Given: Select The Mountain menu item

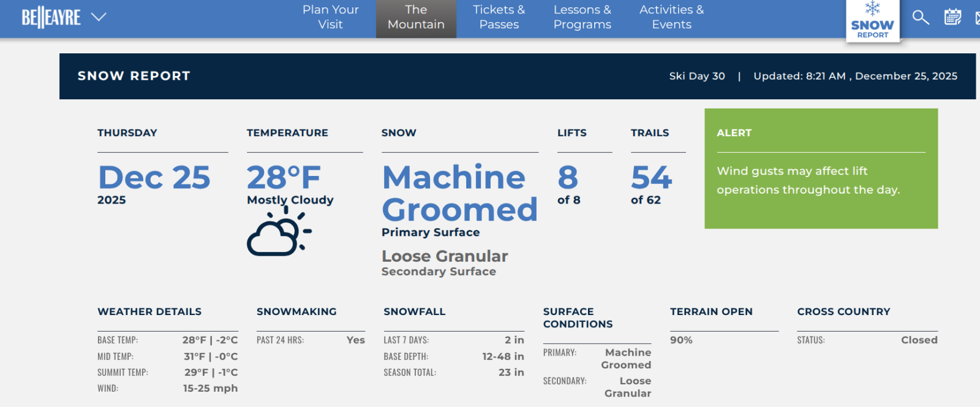Looking at the screenshot, I should click(x=416, y=17).
